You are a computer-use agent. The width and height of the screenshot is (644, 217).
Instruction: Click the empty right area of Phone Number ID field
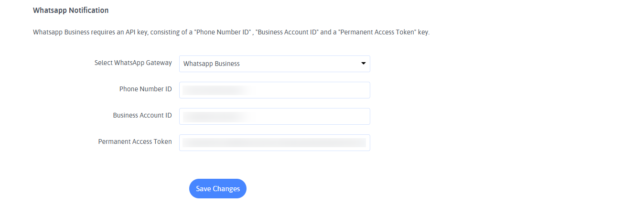point(325,90)
